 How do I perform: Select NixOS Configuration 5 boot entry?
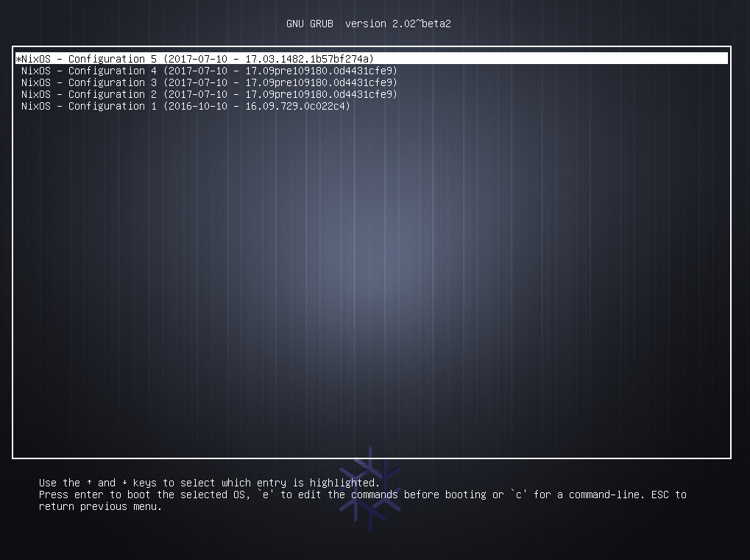pyautogui.click(x=372, y=59)
